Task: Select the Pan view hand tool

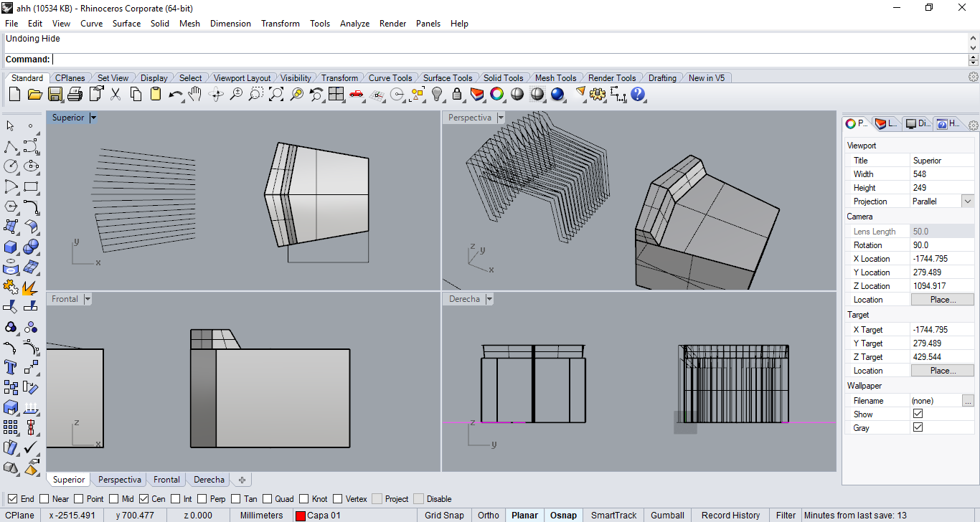Action: pos(195,94)
